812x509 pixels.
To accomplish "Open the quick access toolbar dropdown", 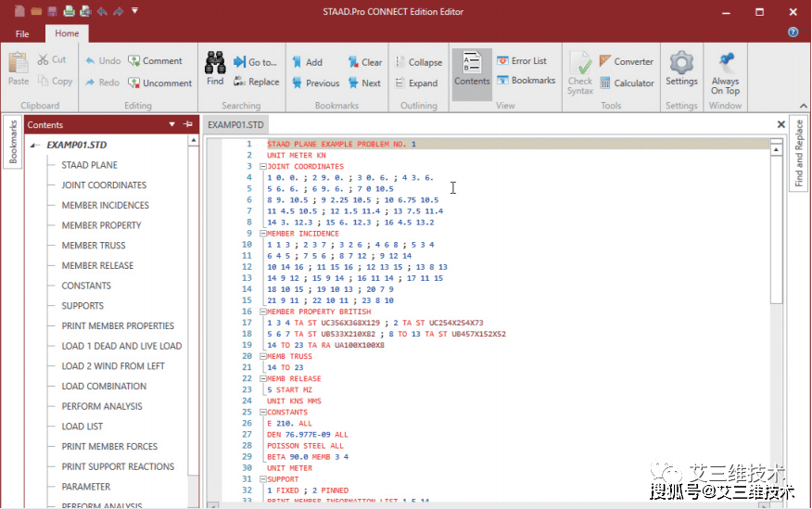I will click(134, 10).
